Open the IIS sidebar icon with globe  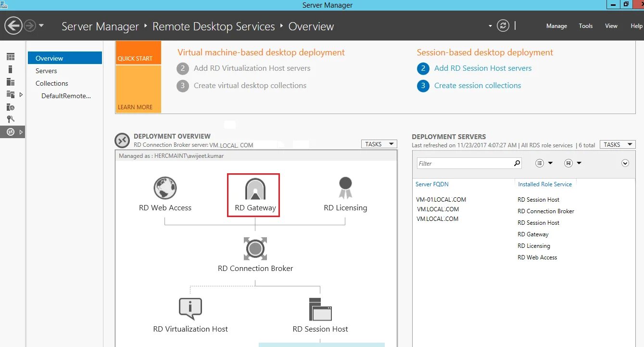coord(11,107)
